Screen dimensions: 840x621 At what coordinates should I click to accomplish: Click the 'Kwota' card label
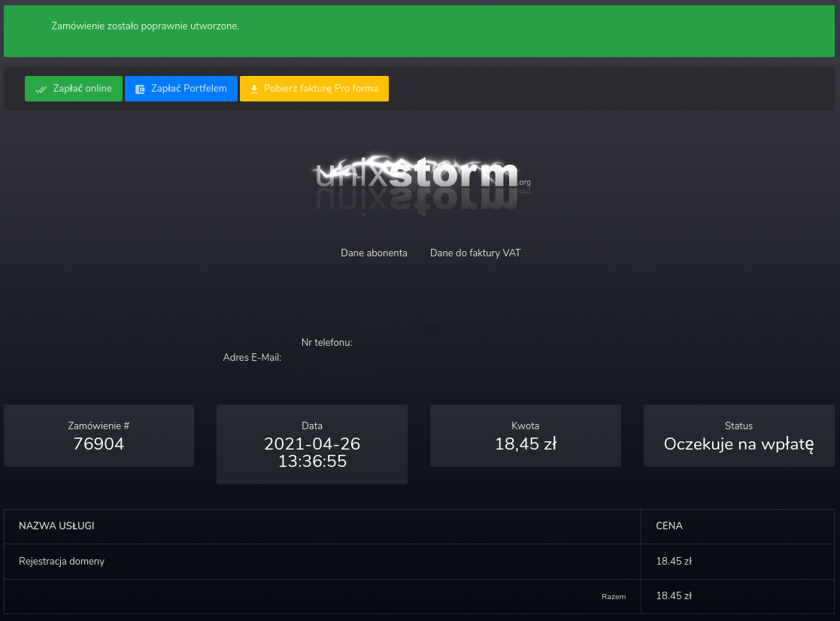[x=525, y=426]
